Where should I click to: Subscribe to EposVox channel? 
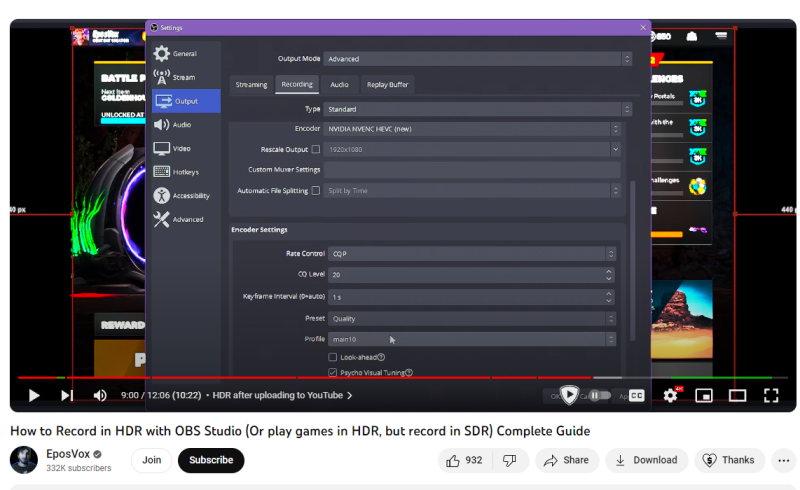click(211, 460)
